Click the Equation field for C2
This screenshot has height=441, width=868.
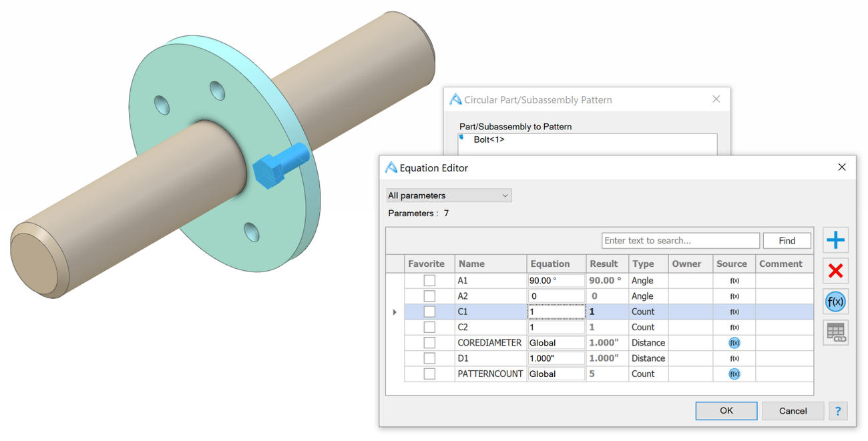(556, 328)
